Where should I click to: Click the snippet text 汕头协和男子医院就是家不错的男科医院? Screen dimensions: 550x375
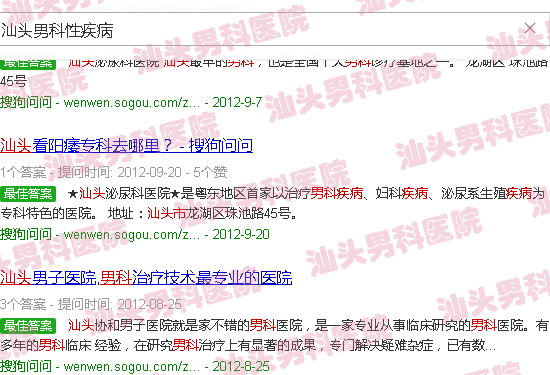tap(185, 326)
